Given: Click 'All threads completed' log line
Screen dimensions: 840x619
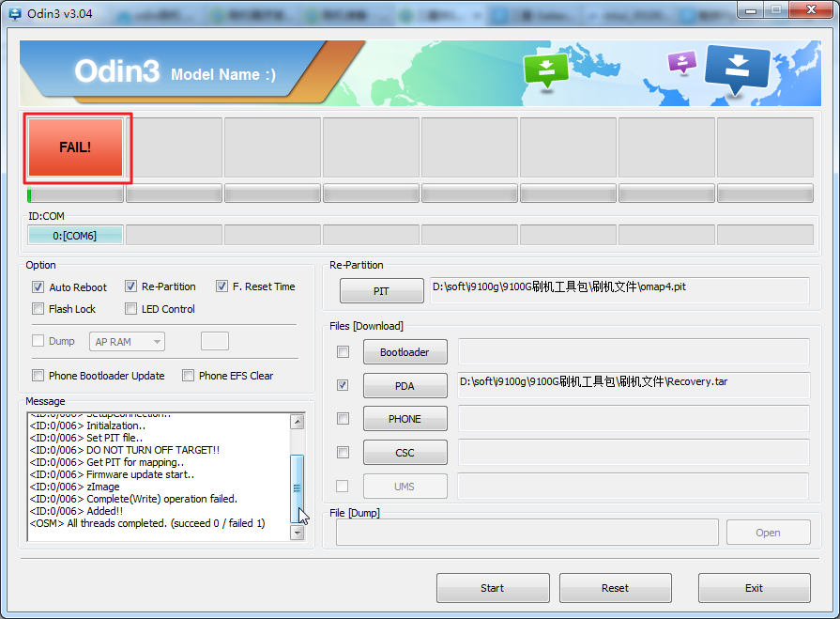Looking at the screenshot, I should (x=147, y=523).
